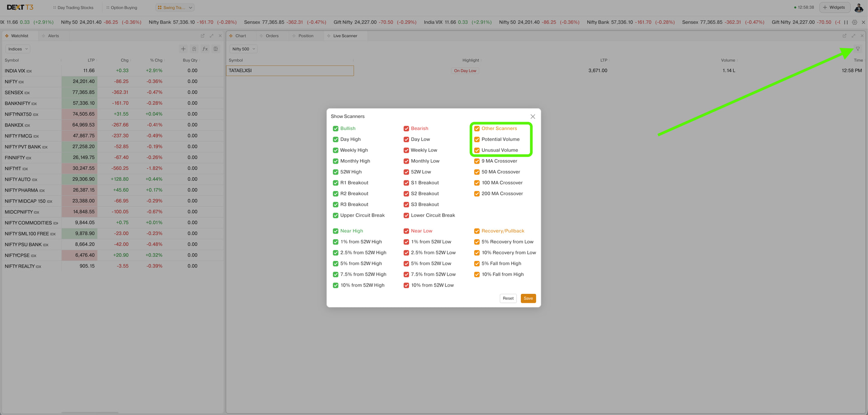
Task: Open the Live Scanner filter icon
Action: pyautogui.click(x=858, y=49)
